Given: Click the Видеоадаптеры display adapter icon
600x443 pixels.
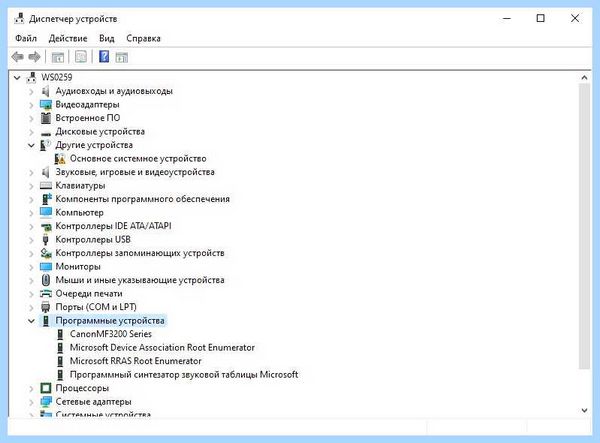Looking at the screenshot, I should [46, 104].
